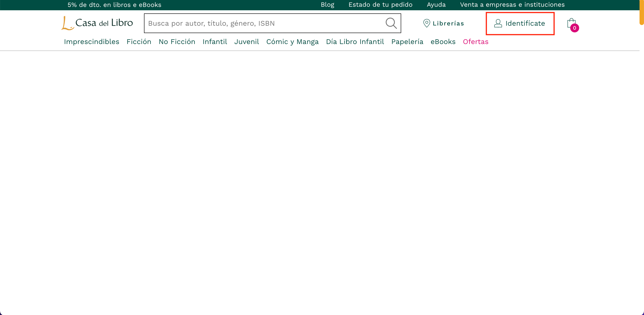The width and height of the screenshot is (644, 315).
Task: Click the magnifying glass search icon
Action: click(x=391, y=23)
